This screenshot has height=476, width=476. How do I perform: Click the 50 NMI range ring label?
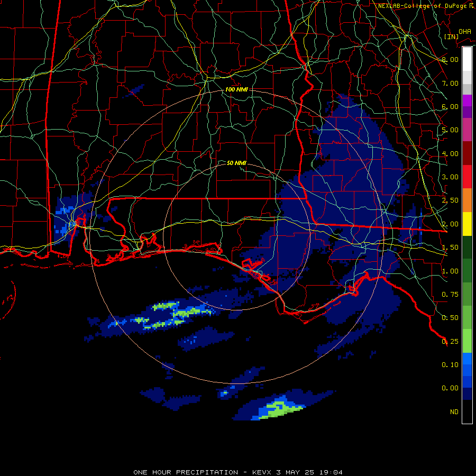[x=237, y=163]
